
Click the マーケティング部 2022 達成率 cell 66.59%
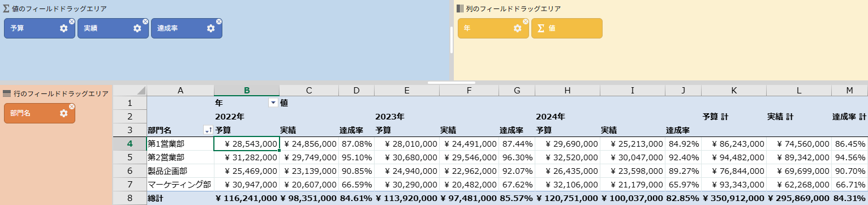pyautogui.click(x=356, y=185)
